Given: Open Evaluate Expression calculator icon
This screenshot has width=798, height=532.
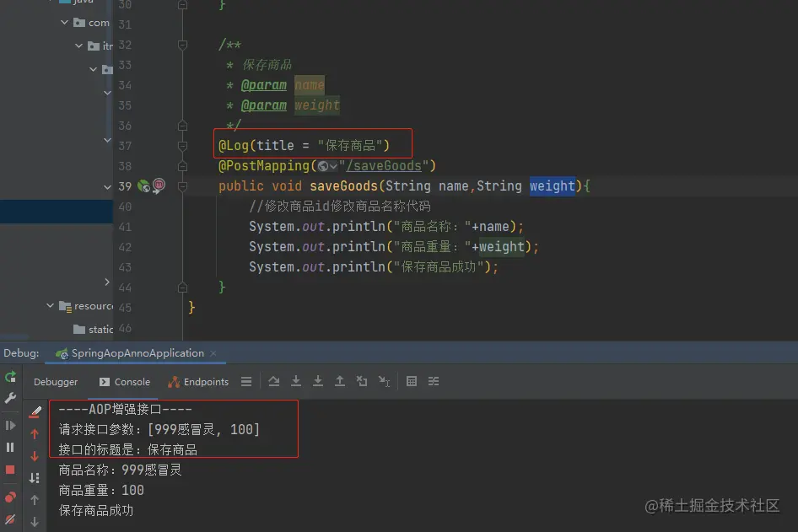Looking at the screenshot, I should pos(412,381).
